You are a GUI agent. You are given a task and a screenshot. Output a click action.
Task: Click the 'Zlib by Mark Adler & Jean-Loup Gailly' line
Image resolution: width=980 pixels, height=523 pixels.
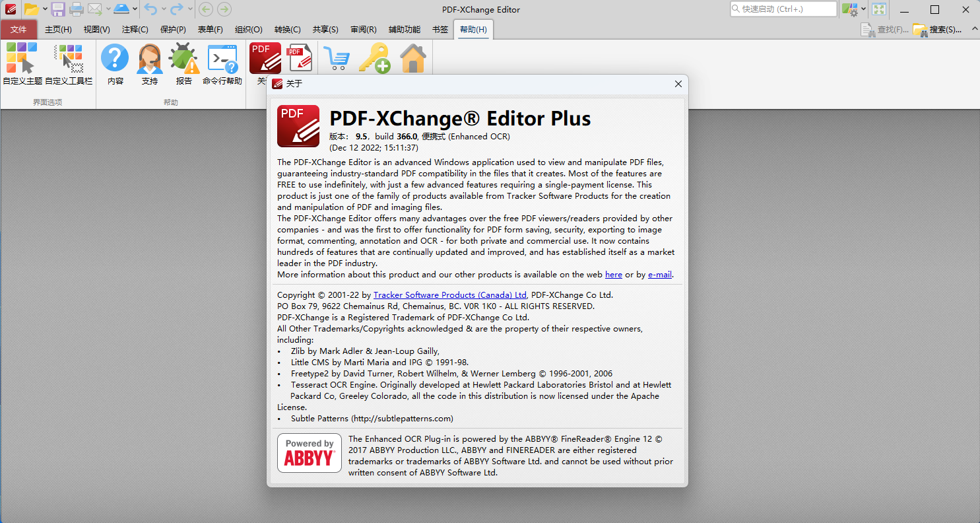[x=365, y=351]
